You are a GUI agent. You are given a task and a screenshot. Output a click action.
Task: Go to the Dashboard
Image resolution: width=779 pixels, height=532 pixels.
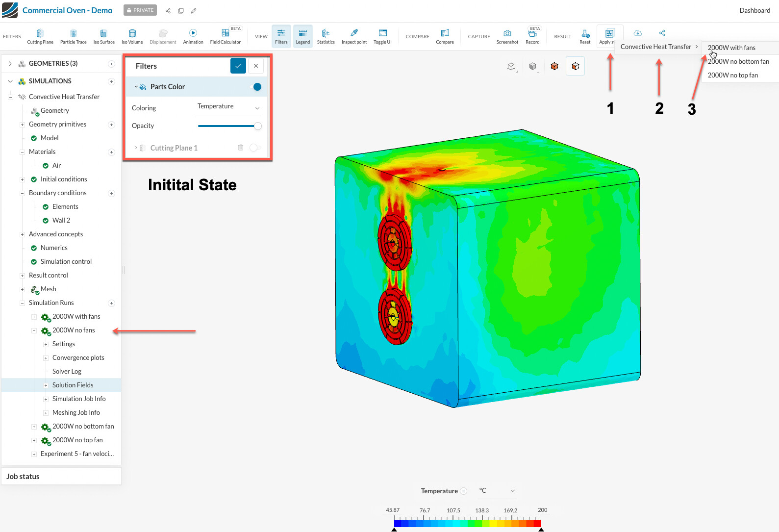point(754,10)
